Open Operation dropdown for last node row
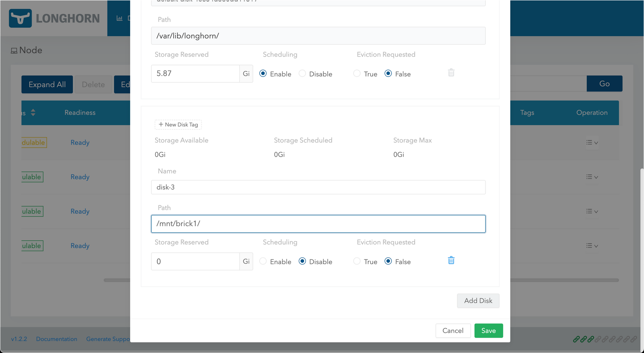This screenshot has width=644, height=353. point(592,246)
